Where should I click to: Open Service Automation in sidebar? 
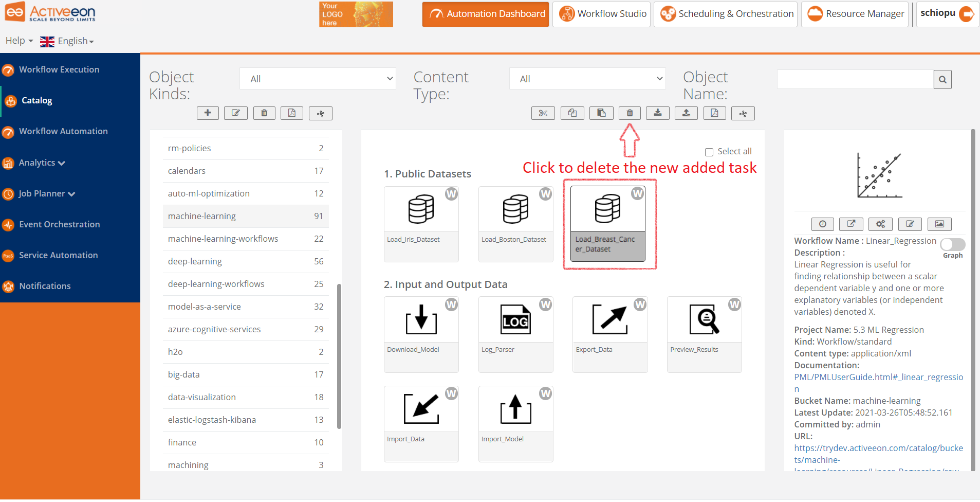(x=58, y=255)
